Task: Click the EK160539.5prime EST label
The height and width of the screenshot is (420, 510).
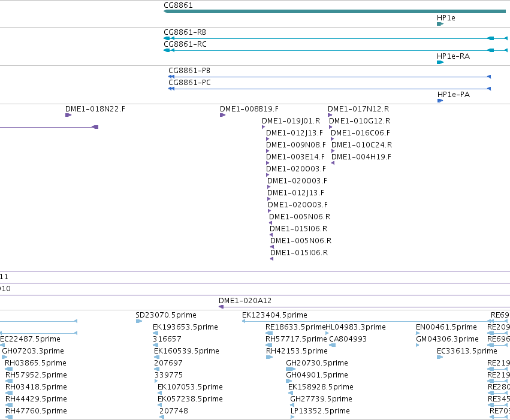Action: 187,351
